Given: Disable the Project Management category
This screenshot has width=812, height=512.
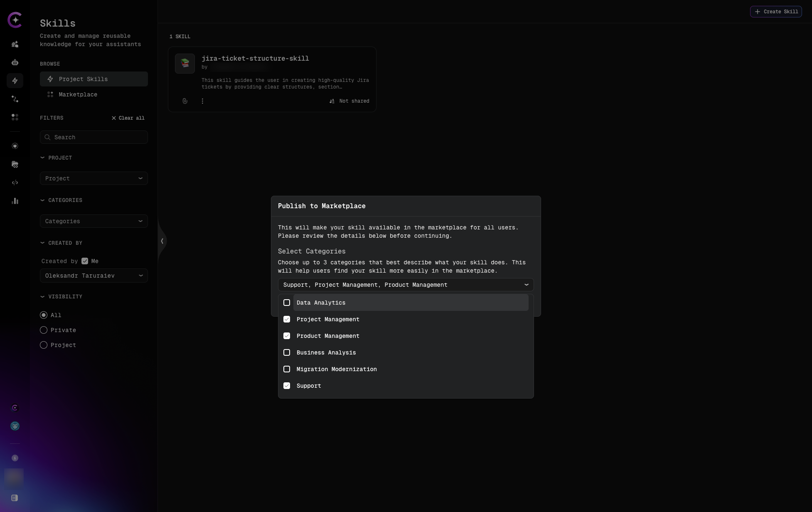Looking at the screenshot, I should coord(287,319).
